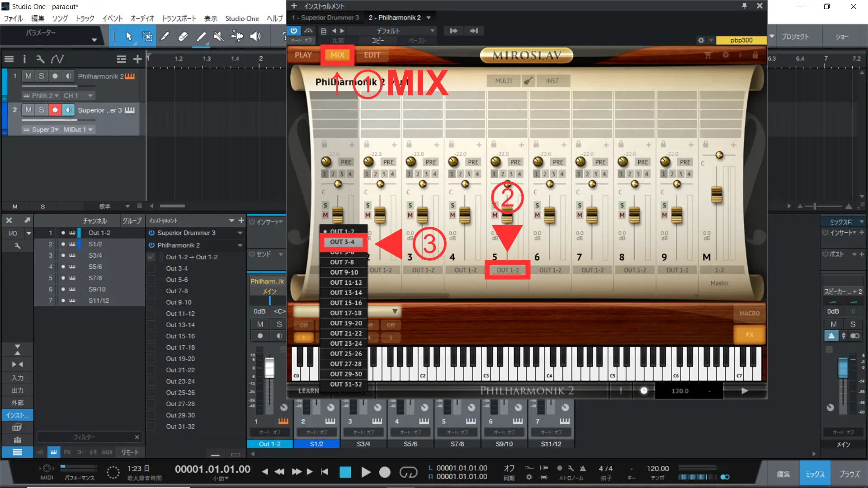The height and width of the screenshot is (488, 868).
Task: Expand Philharmonik 2 instrument list entry
Action: coord(240,245)
